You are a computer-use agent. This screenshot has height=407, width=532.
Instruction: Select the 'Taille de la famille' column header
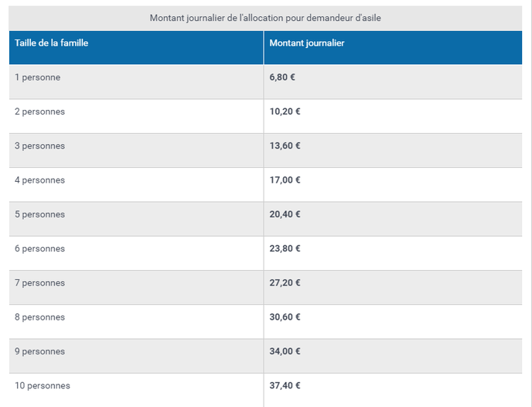(51, 43)
